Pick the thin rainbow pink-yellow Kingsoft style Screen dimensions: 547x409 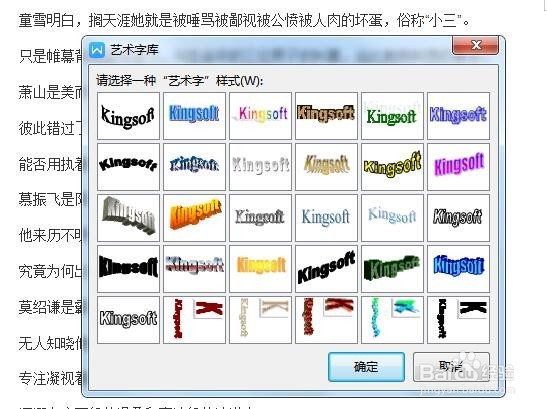coord(260,116)
